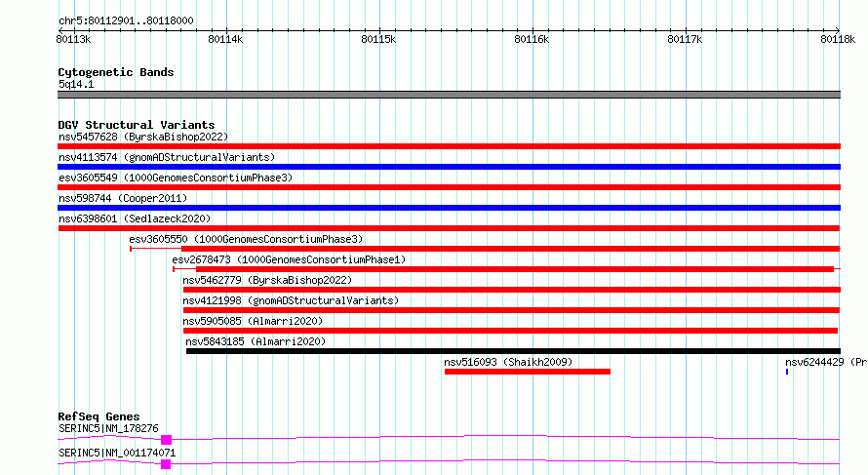Click the 80115k ruler tick label
This screenshot has width=868, height=475.
(x=378, y=39)
